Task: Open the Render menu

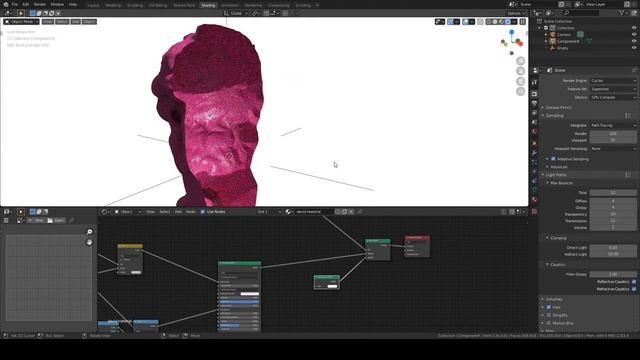Action: (40, 4)
